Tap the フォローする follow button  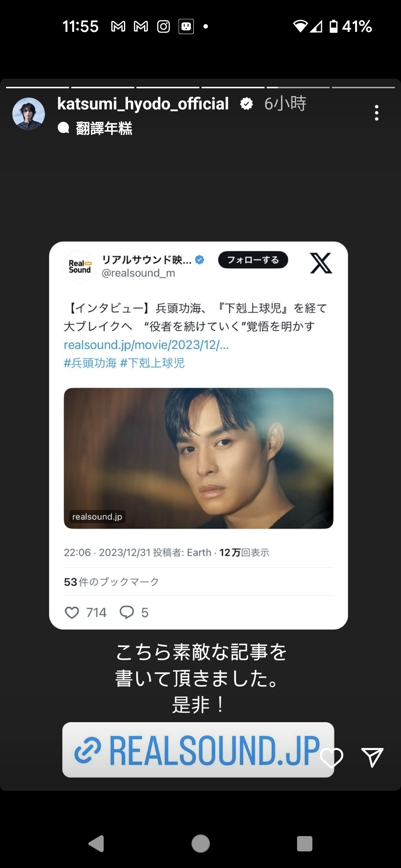coord(253,260)
